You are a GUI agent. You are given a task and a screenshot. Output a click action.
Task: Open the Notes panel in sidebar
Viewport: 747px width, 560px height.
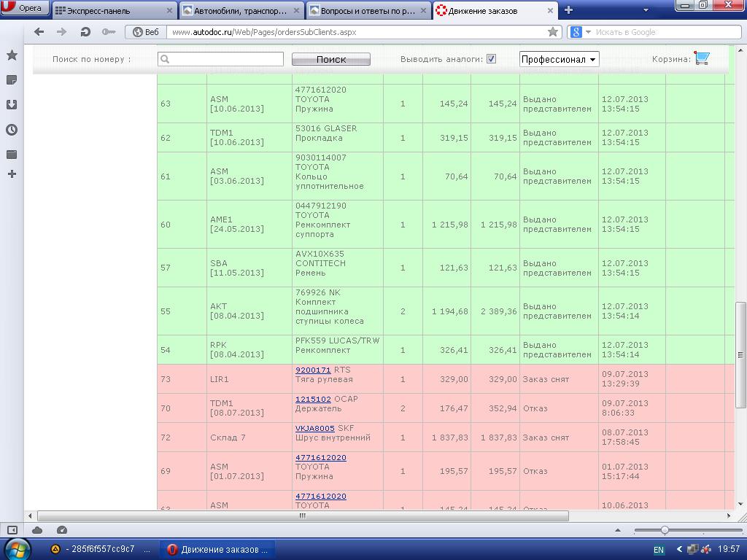tap(12, 80)
